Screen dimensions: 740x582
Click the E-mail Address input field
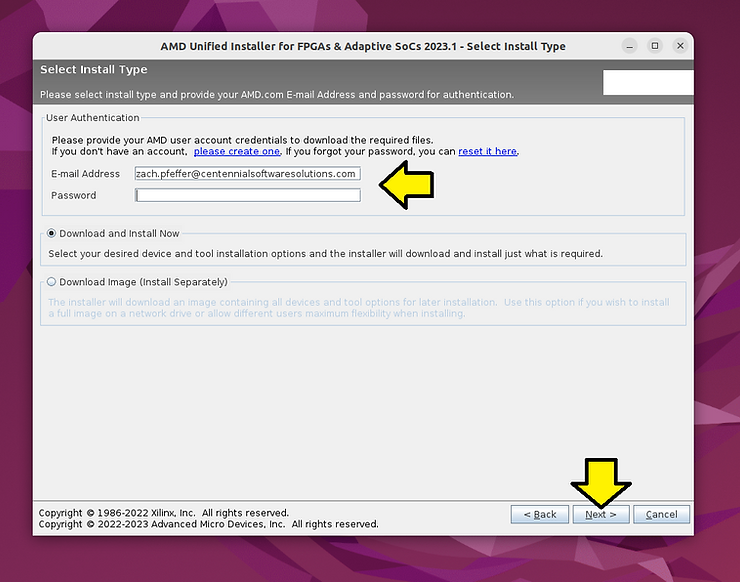(x=247, y=173)
